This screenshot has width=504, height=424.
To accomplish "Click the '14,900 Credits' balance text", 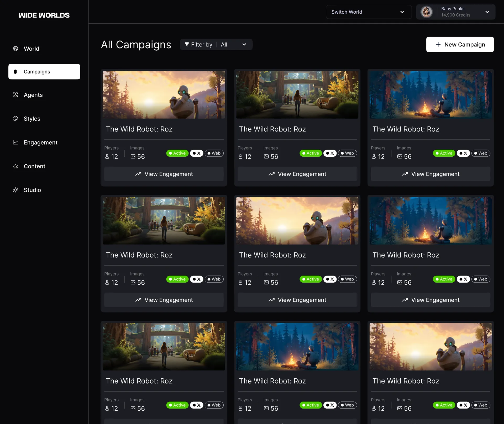I will (x=456, y=15).
